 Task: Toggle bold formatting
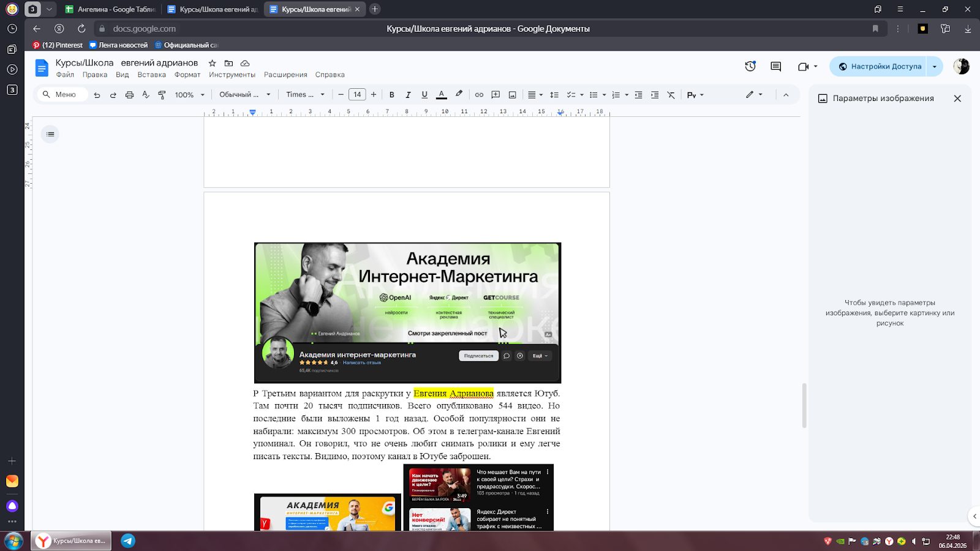pyautogui.click(x=392, y=95)
